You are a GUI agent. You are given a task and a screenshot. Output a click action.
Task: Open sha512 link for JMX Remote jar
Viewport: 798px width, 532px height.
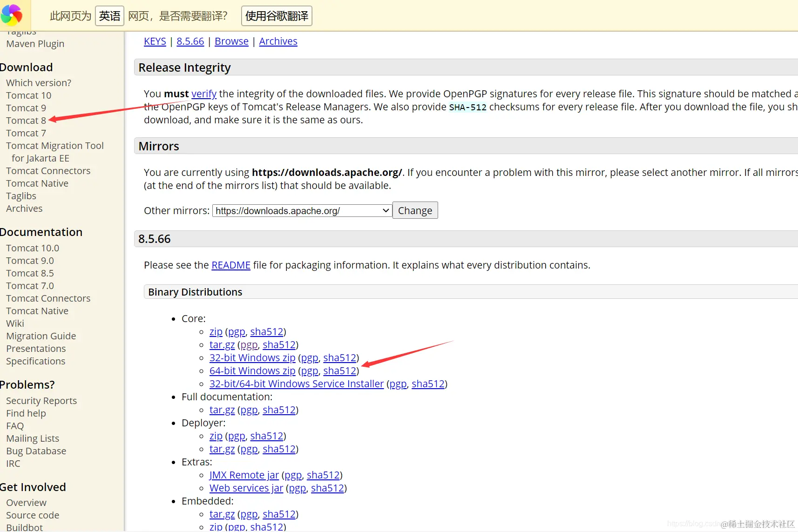tap(323, 475)
